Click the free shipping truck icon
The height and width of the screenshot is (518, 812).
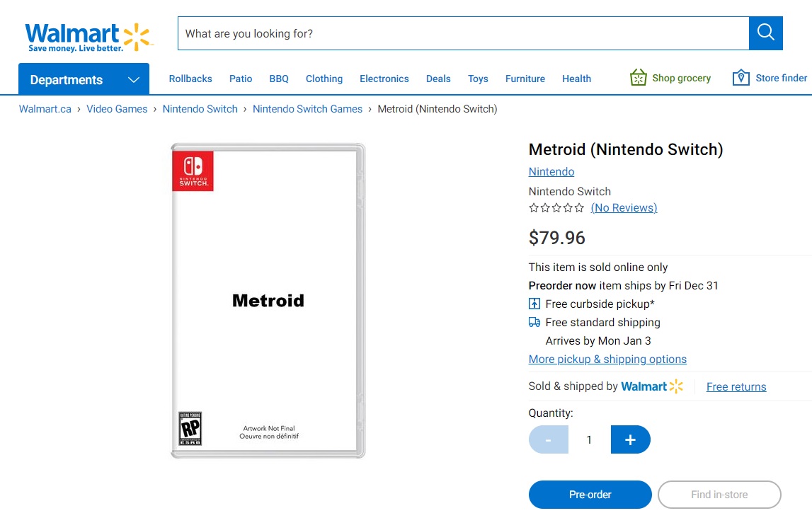coord(534,323)
